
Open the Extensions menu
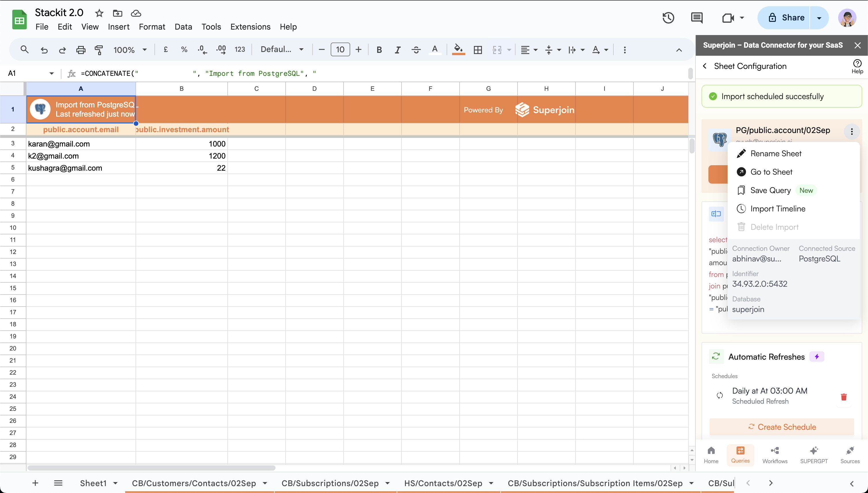(250, 27)
